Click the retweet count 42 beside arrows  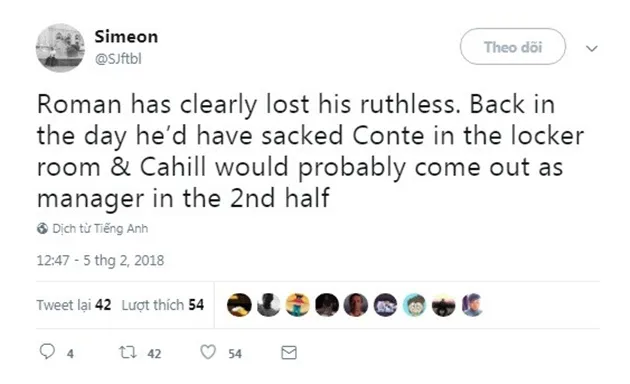154,353
